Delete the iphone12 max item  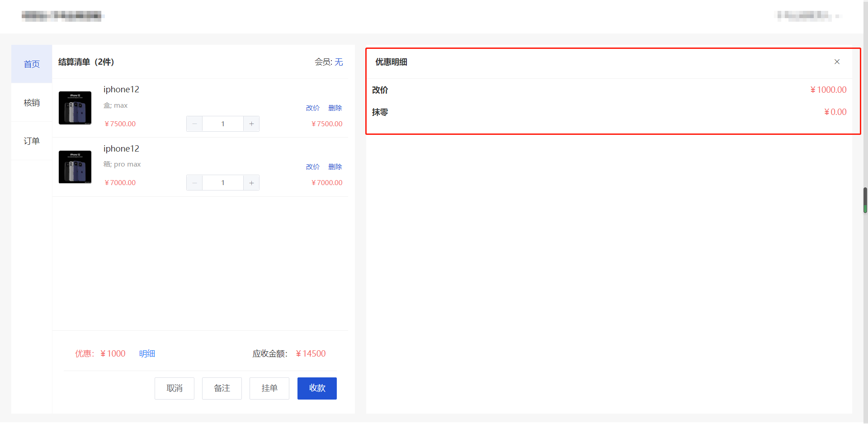[335, 108]
